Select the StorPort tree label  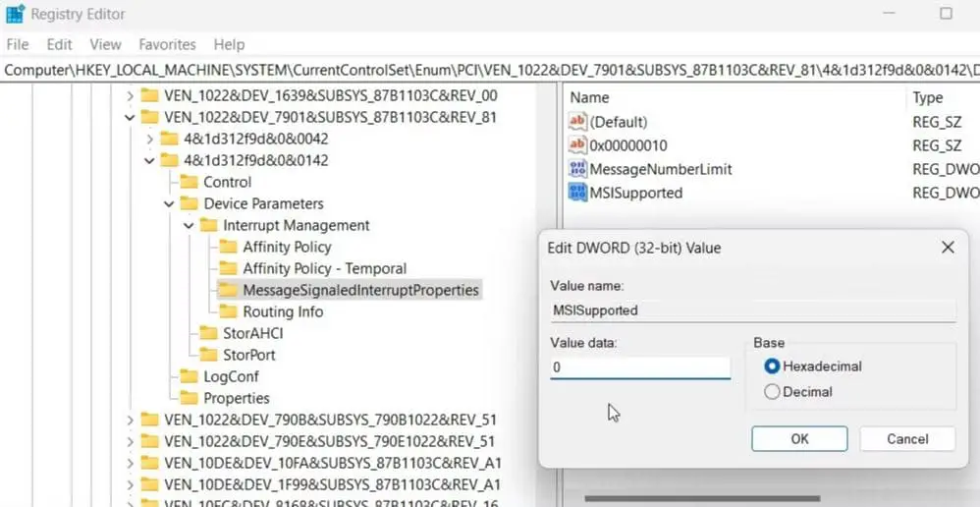click(249, 355)
